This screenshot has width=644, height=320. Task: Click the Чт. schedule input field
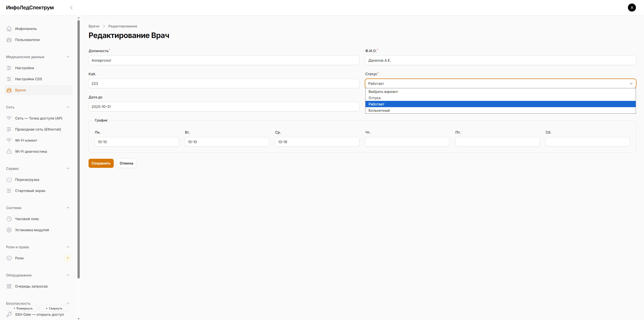[407, 142]
